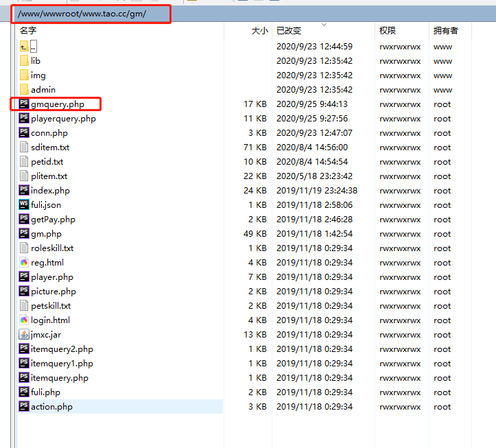Click the 拥有者 column header
The image size is (496, 448).
point(445,31)
